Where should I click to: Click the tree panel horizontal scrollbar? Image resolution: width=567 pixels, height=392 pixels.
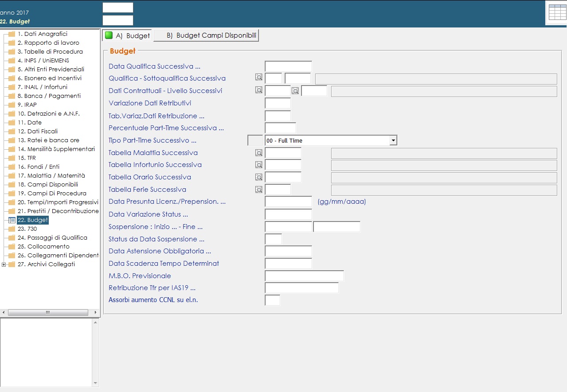[x=50, y=312]
